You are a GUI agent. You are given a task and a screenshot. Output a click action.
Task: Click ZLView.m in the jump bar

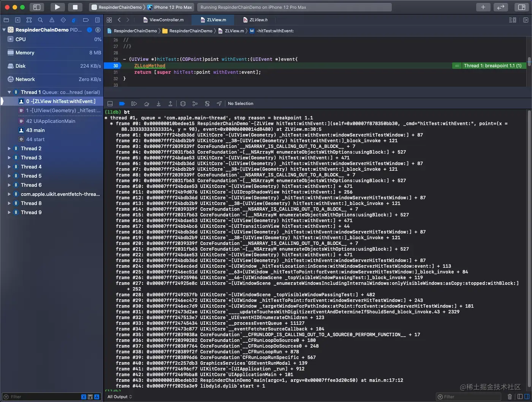point(231,31)
